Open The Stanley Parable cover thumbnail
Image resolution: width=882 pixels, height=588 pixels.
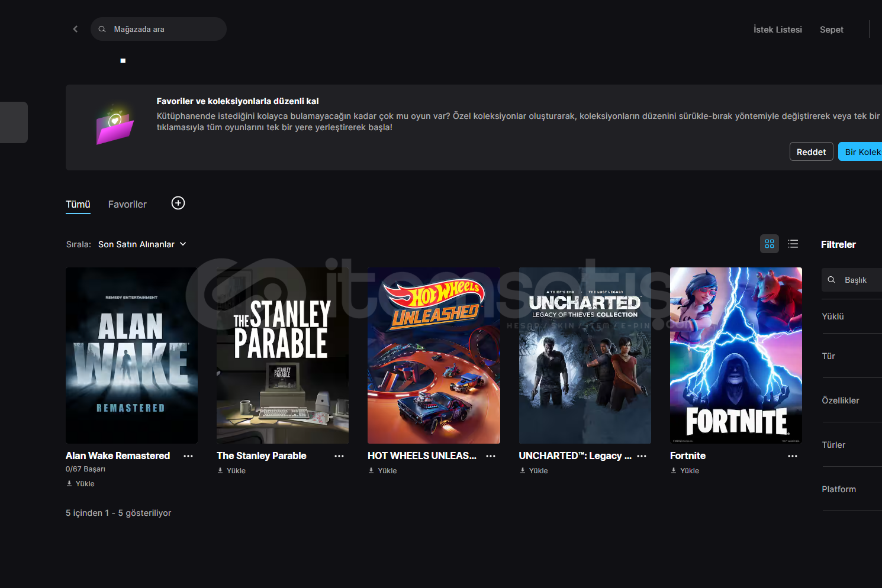click(x=282, y=356)
